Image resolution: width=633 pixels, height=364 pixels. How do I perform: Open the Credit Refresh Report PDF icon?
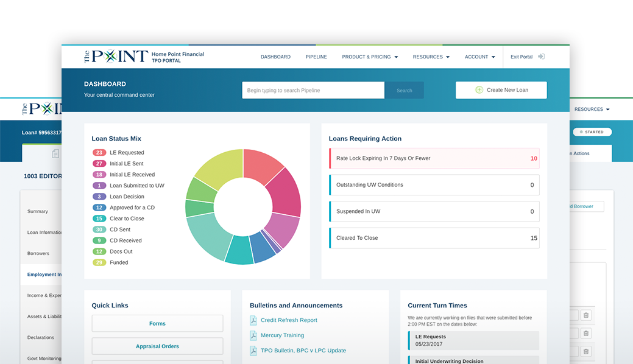pyautogui.click(x=253, y=320)
